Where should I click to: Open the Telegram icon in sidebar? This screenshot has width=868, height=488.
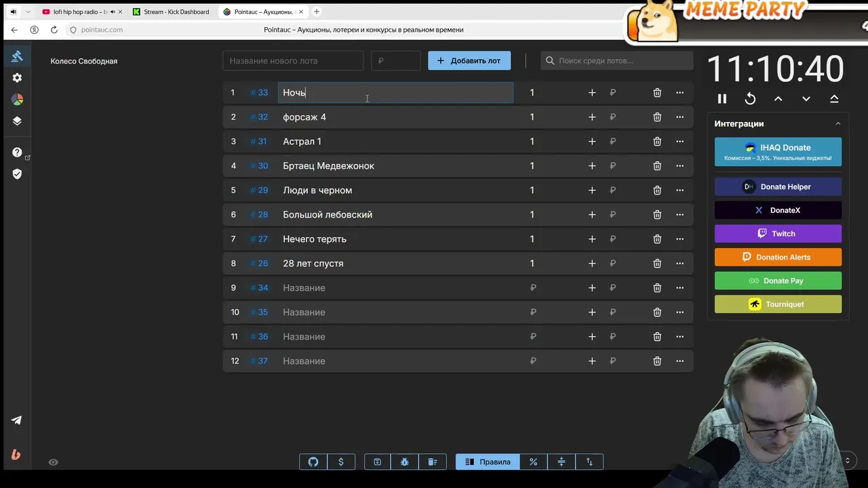(x=16, y=420)
